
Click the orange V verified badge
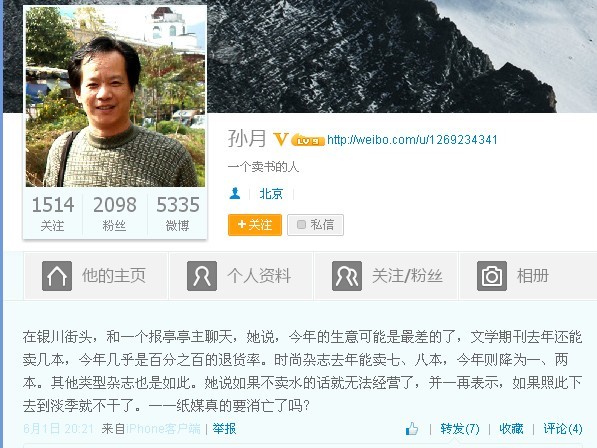click(281, 139)
